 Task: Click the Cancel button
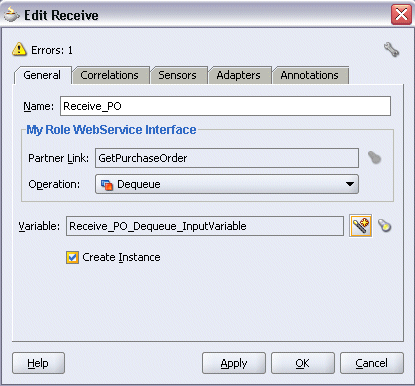click(372, 363)
